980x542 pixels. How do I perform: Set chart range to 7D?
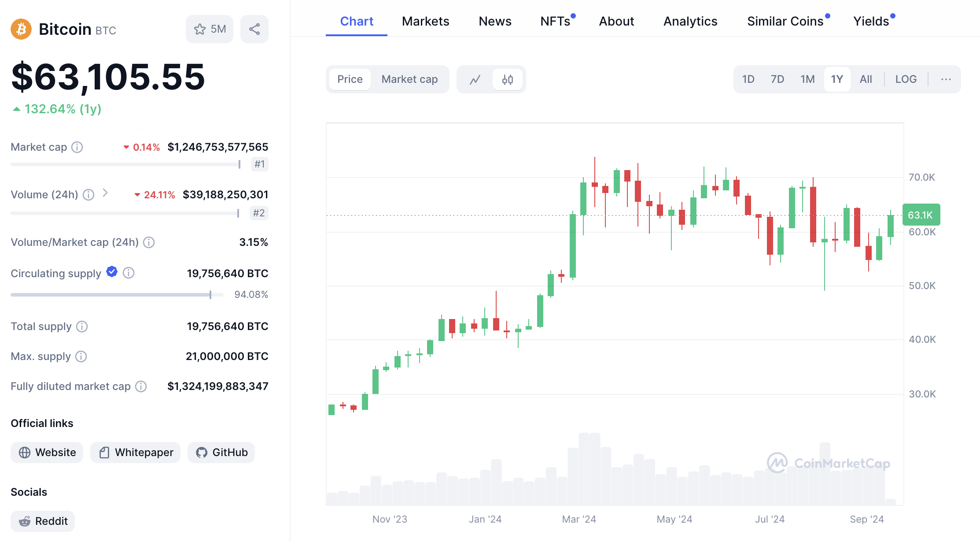[777, 79]
